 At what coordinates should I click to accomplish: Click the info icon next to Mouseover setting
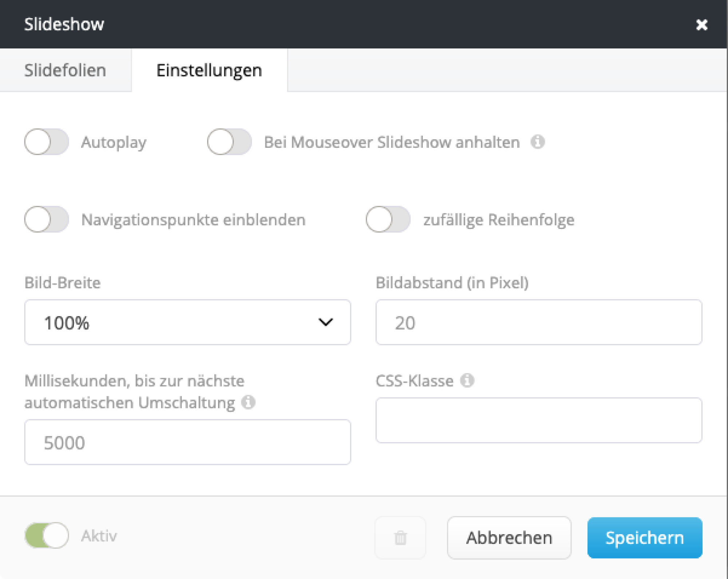coord(538,142)
